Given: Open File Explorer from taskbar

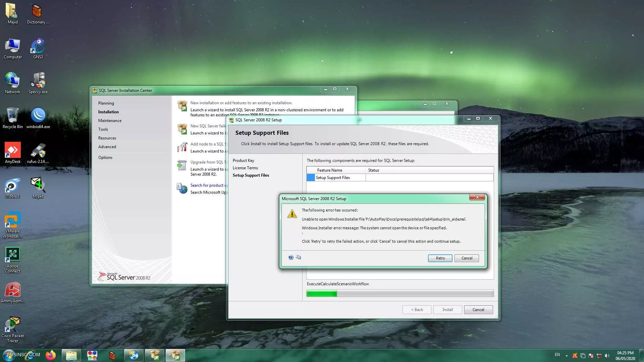Looking at the screenshot, I should tap(71, 355).
